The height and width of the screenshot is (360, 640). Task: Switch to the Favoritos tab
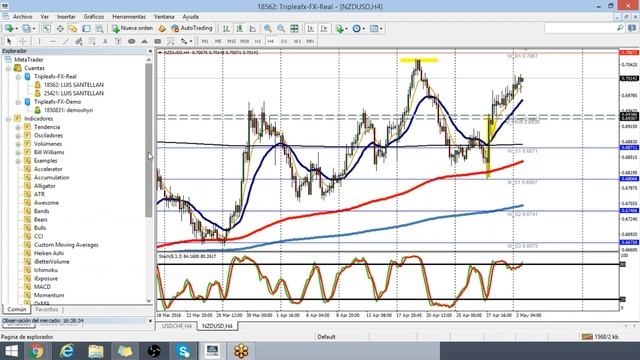pyautogui.click(x=47, y=309)
